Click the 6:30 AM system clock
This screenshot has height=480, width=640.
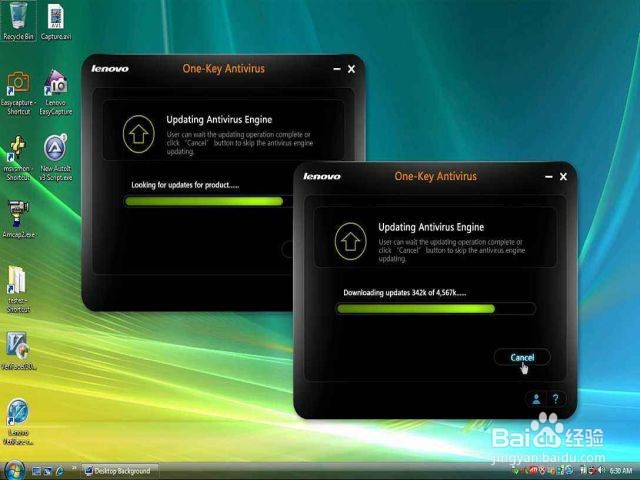(x=621, y=471)
